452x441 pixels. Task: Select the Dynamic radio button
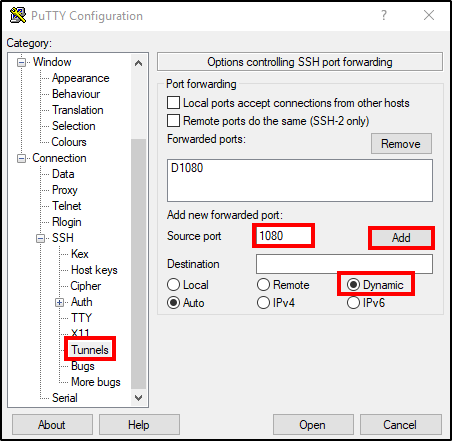coord(353,285)
